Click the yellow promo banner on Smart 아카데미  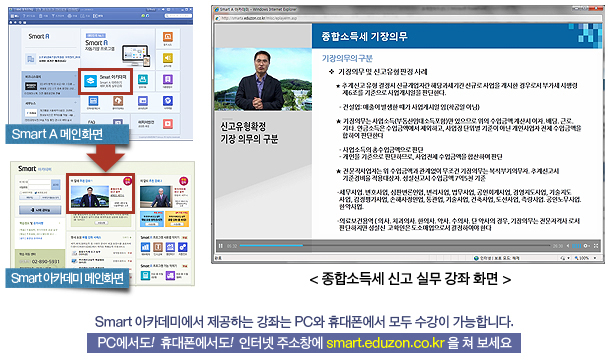pyautogui.click(x=177, y=219)
